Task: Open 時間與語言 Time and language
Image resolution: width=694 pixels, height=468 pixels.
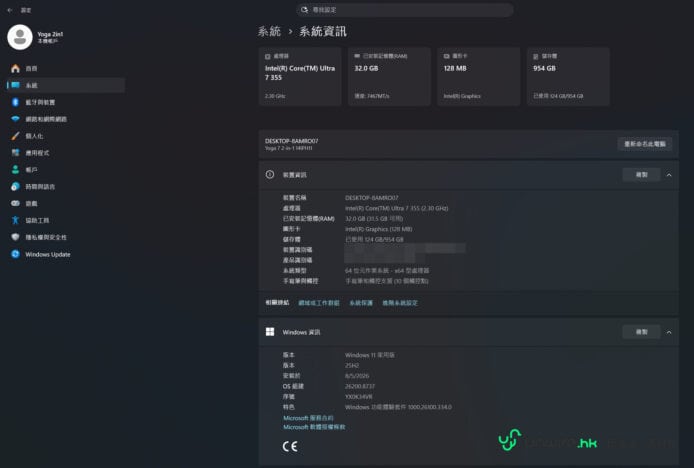Action: pyautogui.click(x=66, y=186)
